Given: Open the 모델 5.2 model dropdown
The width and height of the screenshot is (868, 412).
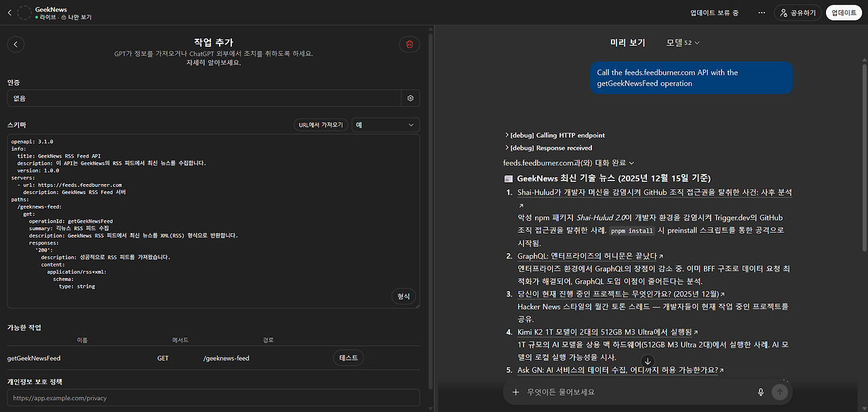Looking at the screenshot, I should [683, 43].
